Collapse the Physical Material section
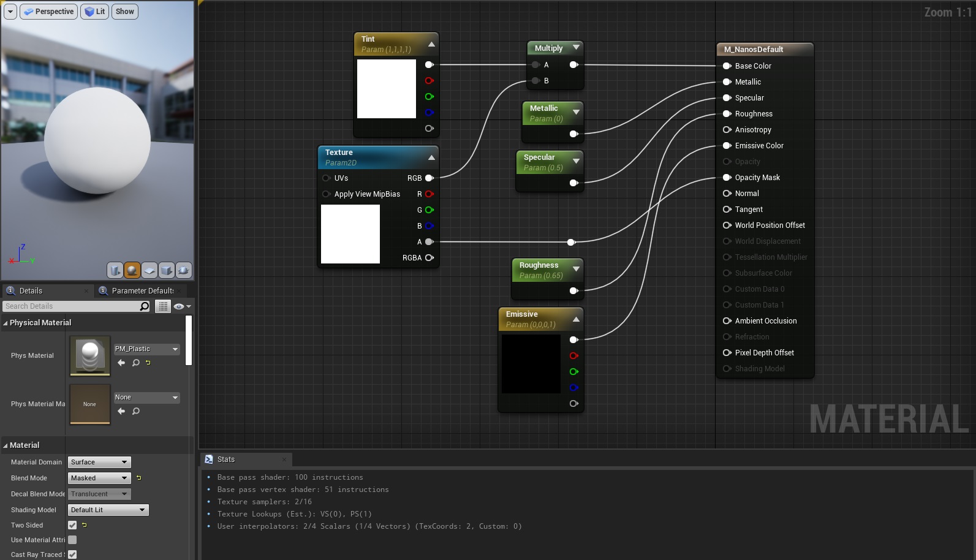 6,323
